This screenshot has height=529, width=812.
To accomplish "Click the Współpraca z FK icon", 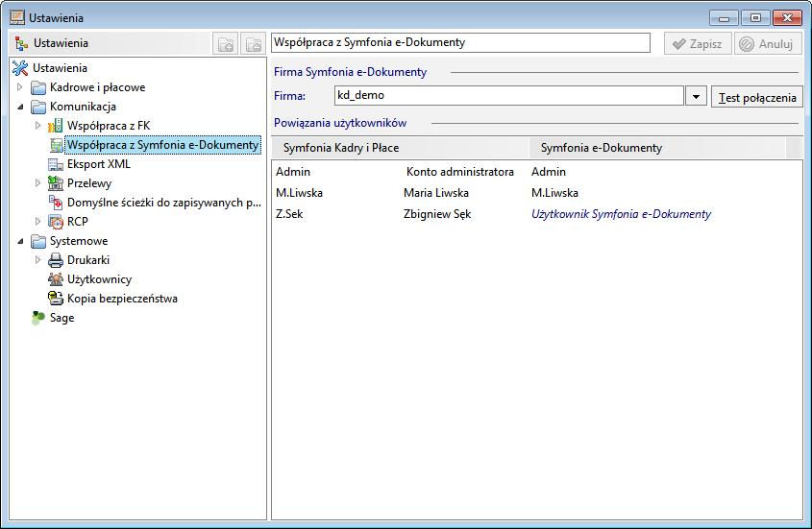I will click(56, 126).
